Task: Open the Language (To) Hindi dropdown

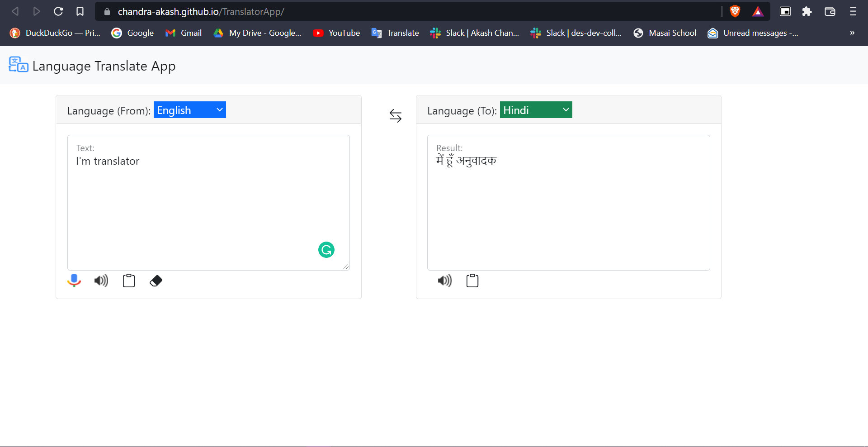Action: tap(536, 110)
